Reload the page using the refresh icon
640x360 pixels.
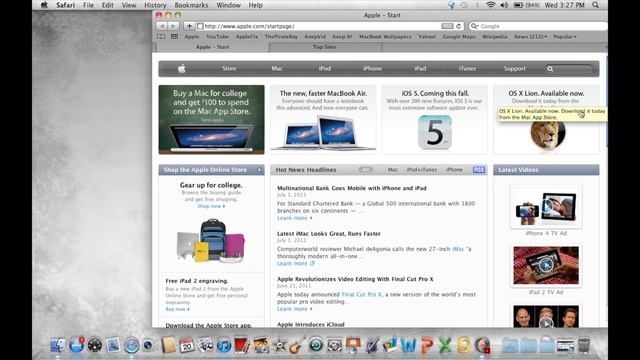pyautogui.click(x=458, y=26)
